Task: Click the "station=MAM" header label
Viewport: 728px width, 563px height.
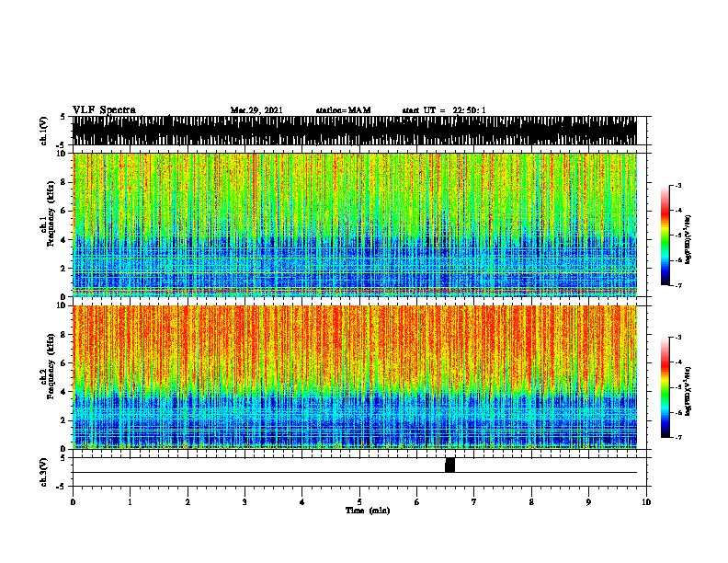Action: (343, 110)
